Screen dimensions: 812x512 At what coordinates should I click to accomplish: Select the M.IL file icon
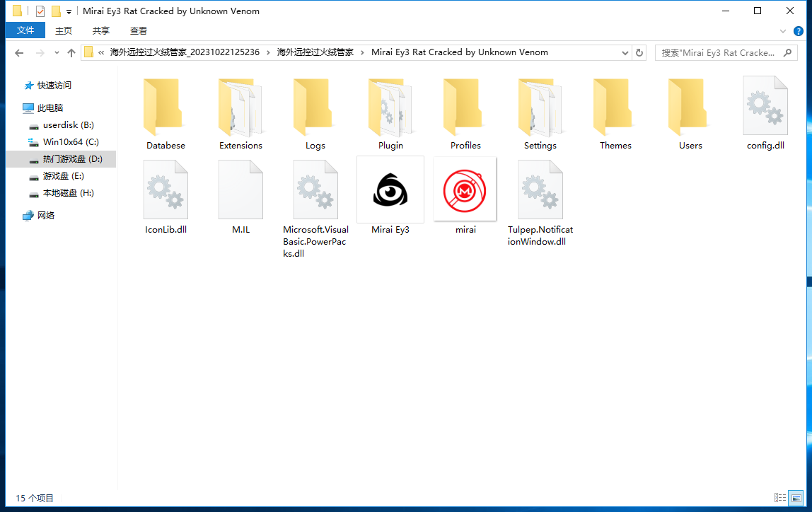pyautogui.click(x=240, y=190)
